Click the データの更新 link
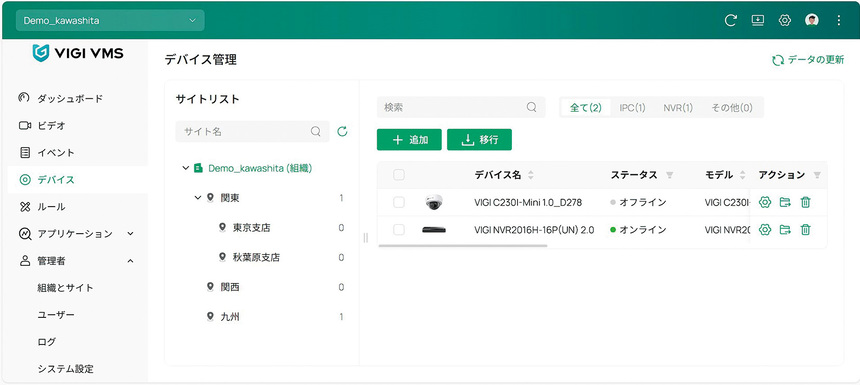 click(x=808, y=60)
